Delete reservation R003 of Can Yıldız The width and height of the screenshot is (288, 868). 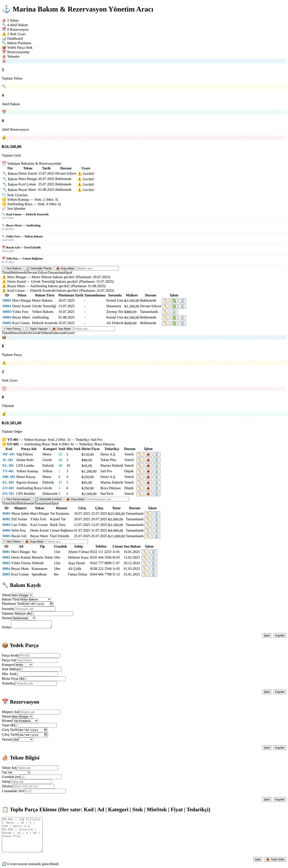(156, 525)
